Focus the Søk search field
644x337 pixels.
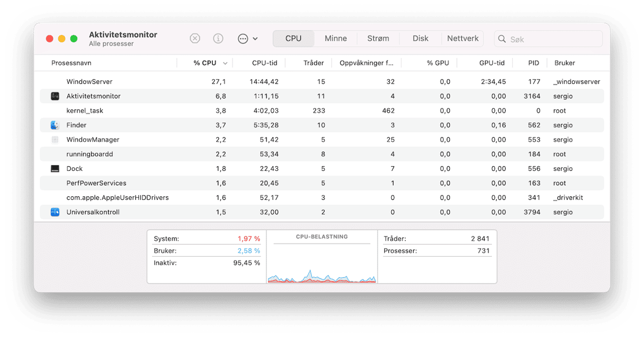(548, 39)
